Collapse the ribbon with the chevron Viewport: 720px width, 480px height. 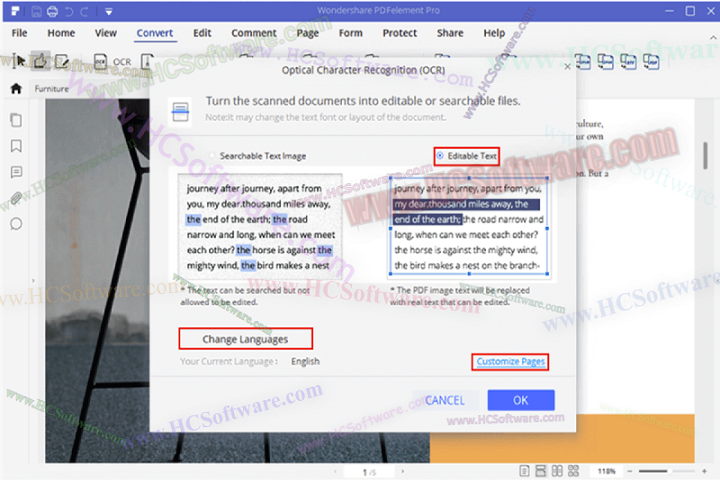tap(713, 38)
